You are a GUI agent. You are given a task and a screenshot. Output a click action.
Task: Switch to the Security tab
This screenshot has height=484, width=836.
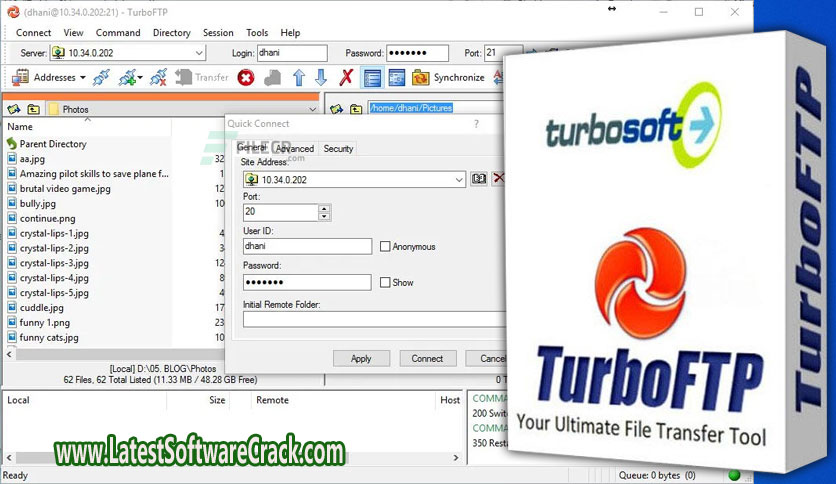point(338,149)
